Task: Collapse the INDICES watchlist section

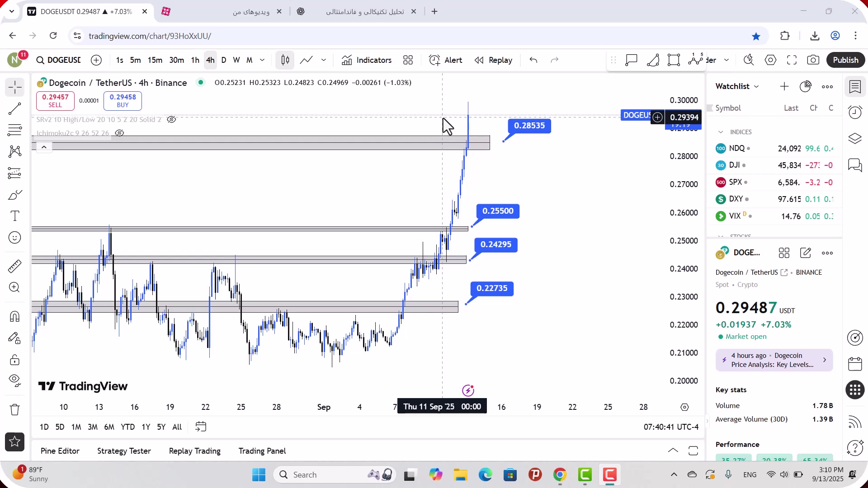Action: [x=721, y=132]
